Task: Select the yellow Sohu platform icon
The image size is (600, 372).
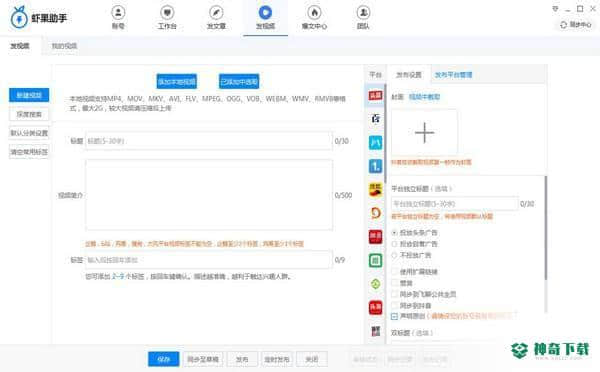Action: 375,189
